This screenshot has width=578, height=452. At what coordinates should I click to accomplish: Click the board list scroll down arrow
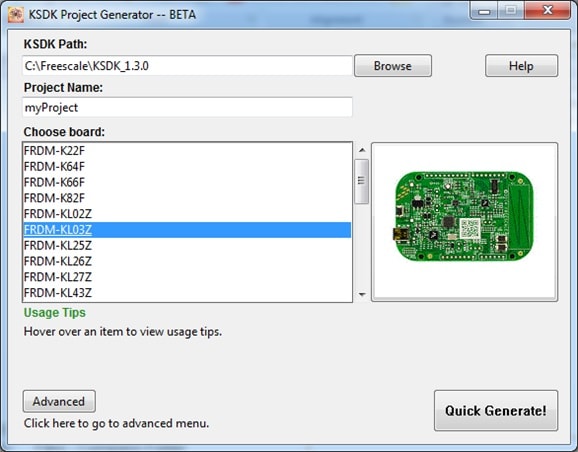(362, 294)
